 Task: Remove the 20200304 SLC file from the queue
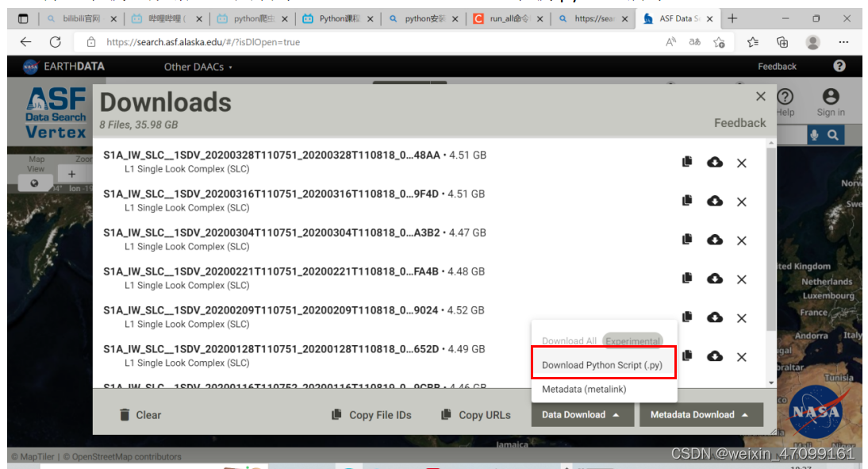[x=742, y=240]
